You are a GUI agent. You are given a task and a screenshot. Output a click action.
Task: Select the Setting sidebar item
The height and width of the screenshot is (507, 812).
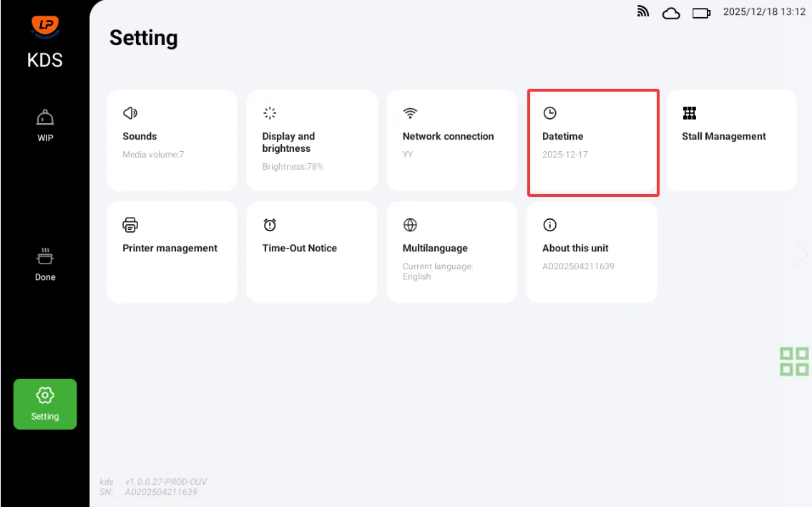[45, 404]
